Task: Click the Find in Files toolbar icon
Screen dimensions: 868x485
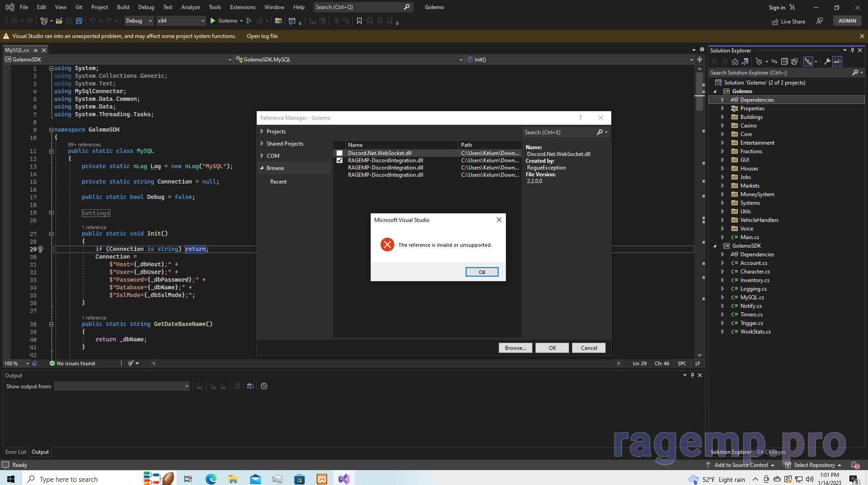Action: (278, 21)
